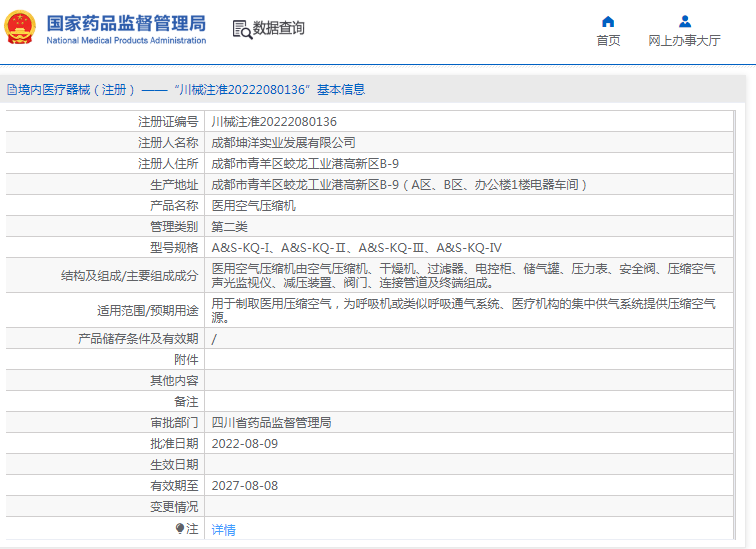
Task: Select the management category 第二类 value
Action: pos(231,226)
